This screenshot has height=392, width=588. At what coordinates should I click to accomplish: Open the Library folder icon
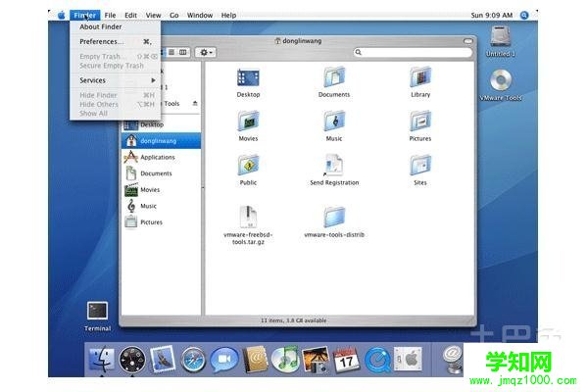(420, 77)
